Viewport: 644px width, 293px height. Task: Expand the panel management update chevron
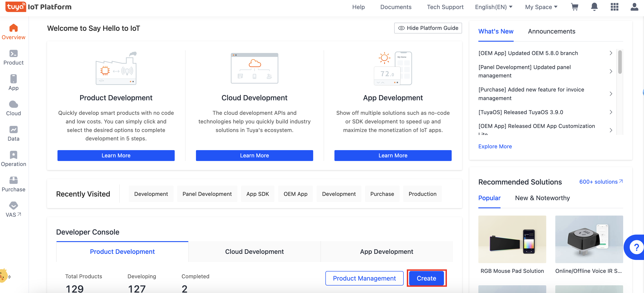tap(611, 71)
